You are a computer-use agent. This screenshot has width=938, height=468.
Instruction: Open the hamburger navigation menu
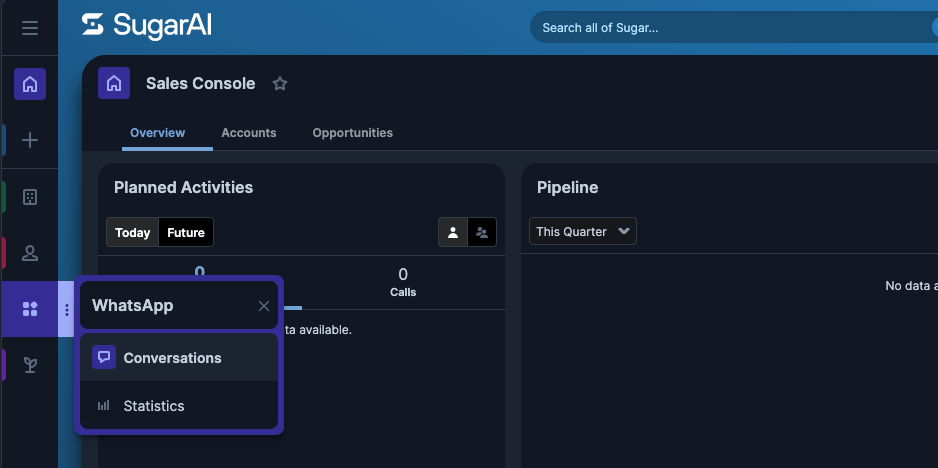(30, 28)
